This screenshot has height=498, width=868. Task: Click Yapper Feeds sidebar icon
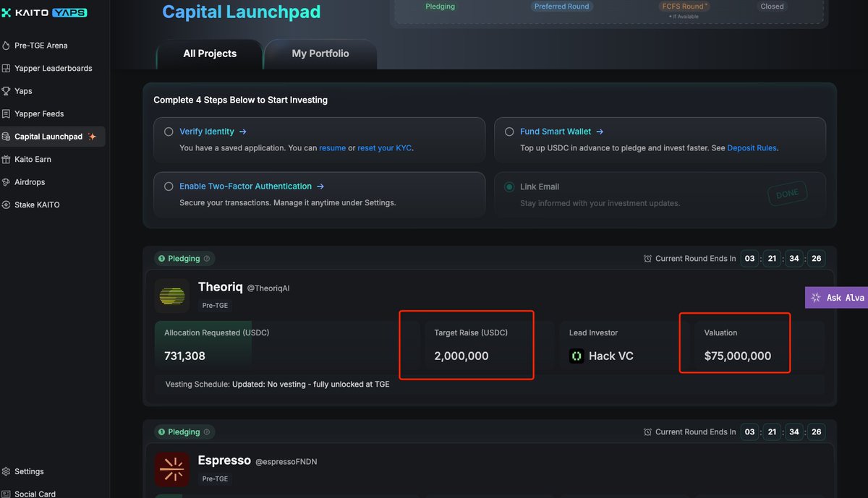[x=7, y=114]
